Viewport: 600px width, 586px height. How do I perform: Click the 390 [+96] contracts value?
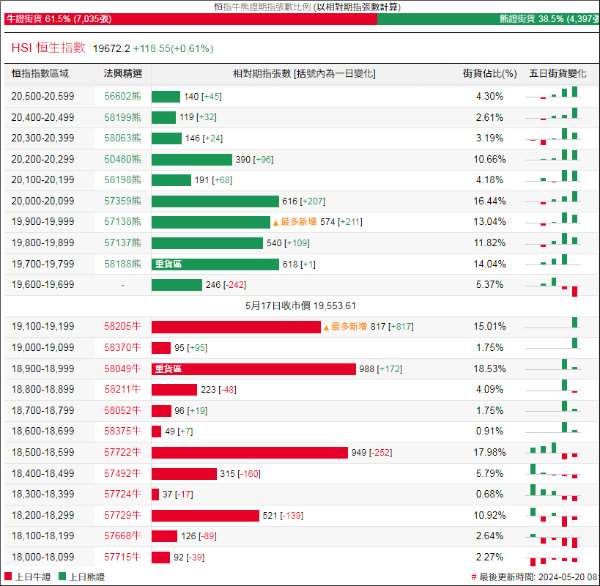[x=254, y=160]
